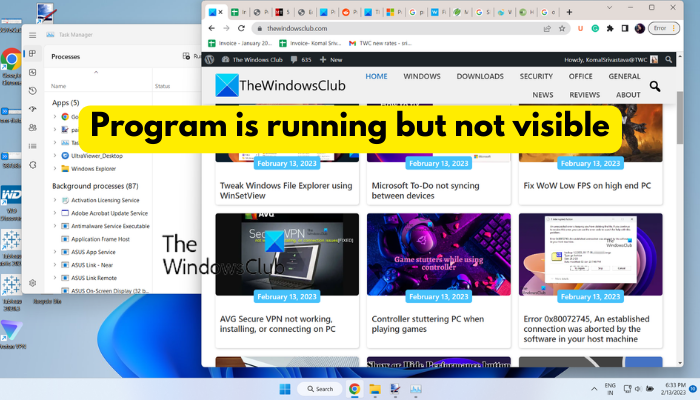Viewport: 700px width, 400px height.
Task: Open File Explorer from taskbar
Action: click(375, 389)
